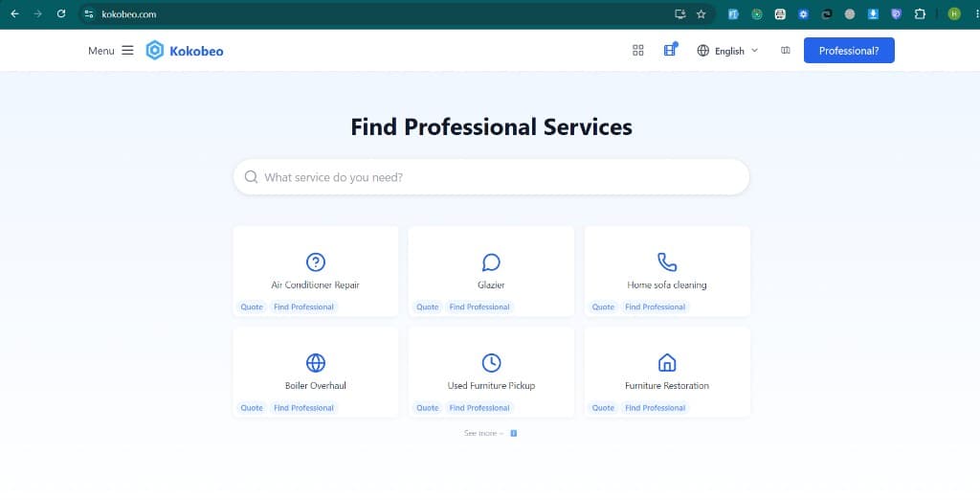Viewport: 980px width, 500px height.
Task: Find Professional for Air Conditioner Repair
Action: point(303,307)
